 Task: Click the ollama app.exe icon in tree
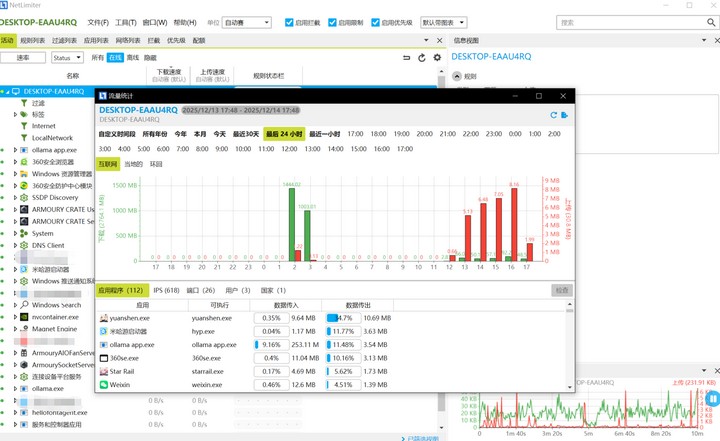tap(24, 149)
